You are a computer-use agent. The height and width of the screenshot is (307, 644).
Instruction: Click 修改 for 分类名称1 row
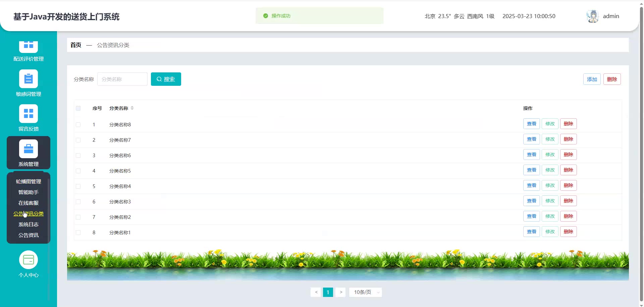550,232
